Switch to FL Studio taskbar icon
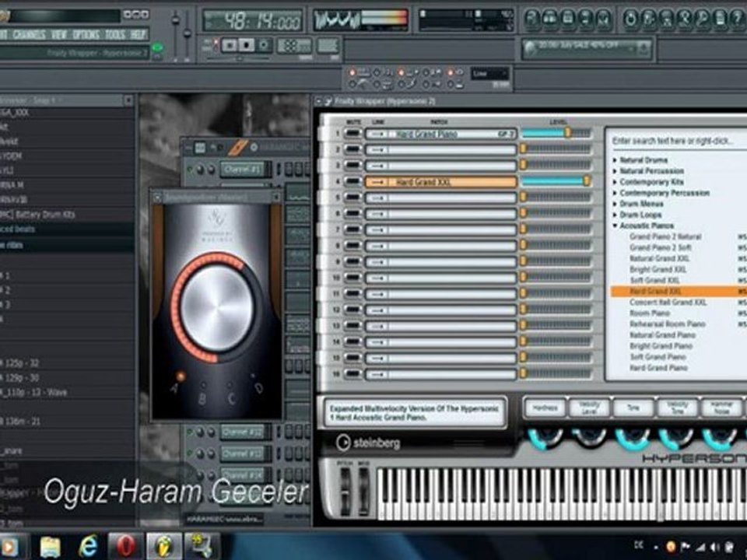Image resolution: width=747 pixels, height=560 pixels. (x=164, y=546)
